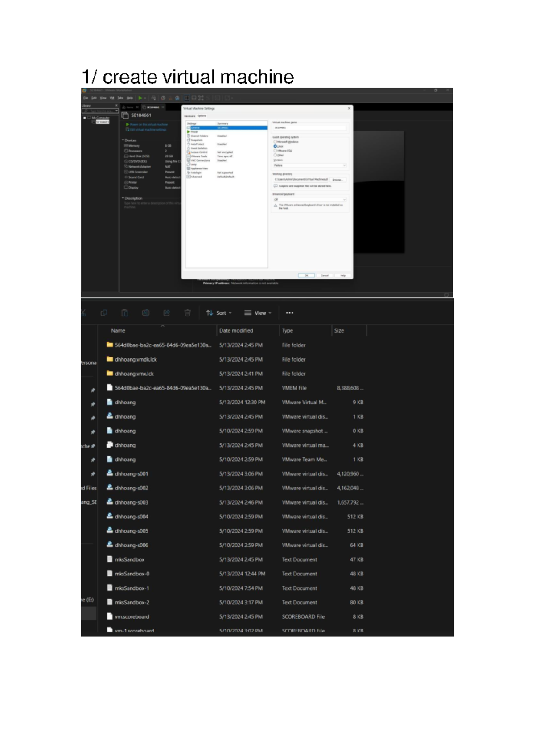
Task: Open the VM menu in VMware menu bar
Action: (112, 98)
